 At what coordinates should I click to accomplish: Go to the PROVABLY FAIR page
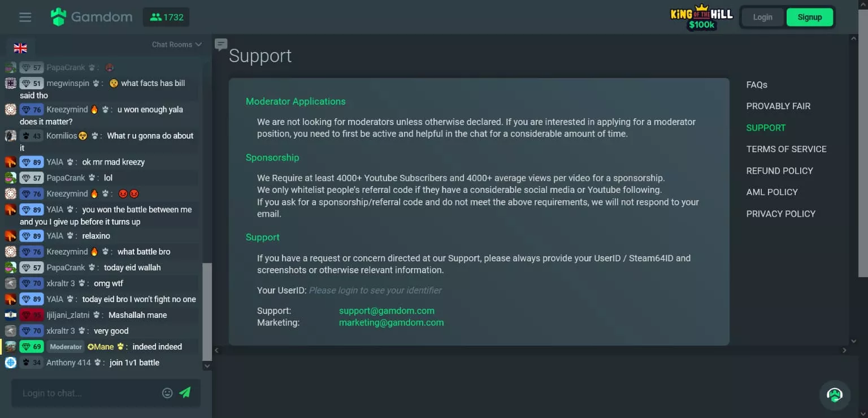[x=778, y=106]
